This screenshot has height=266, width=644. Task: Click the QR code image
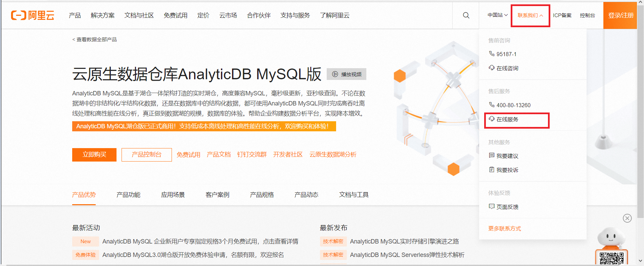[611, 258]
